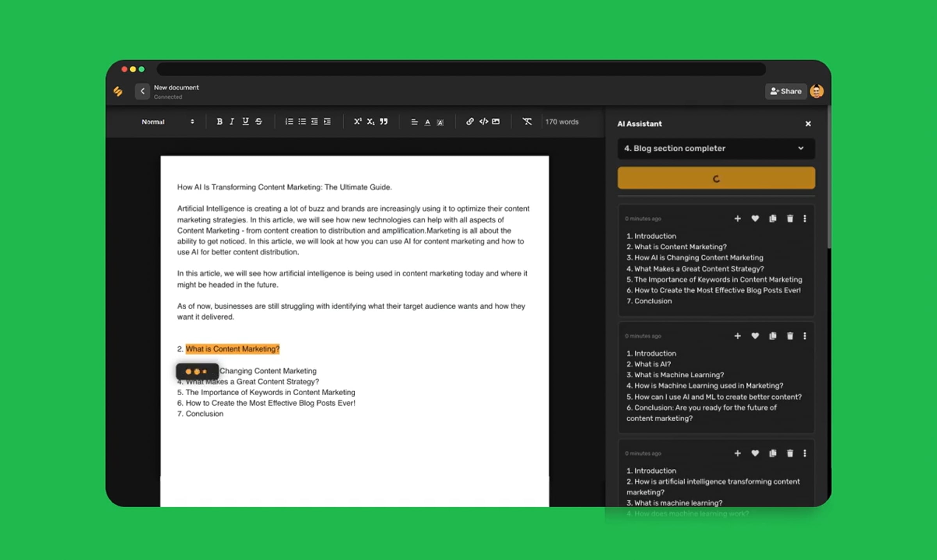Clear text formatting

click(527, 122)
